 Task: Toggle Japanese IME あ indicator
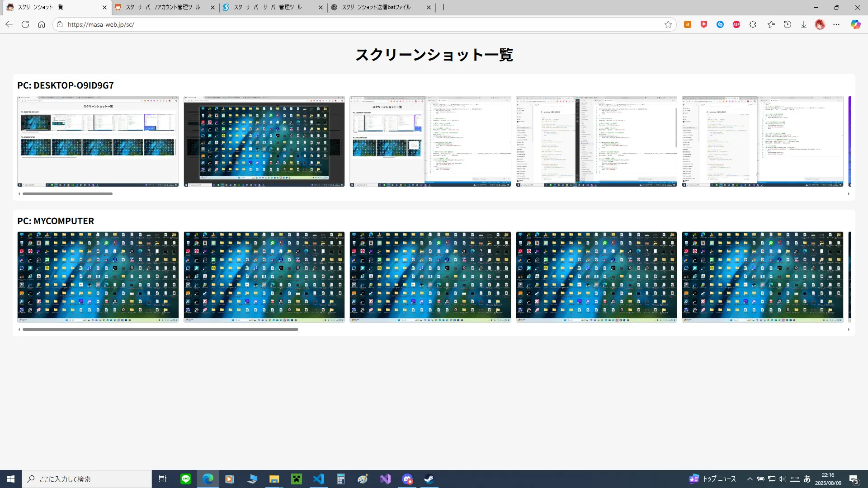(x=807, y=479)
